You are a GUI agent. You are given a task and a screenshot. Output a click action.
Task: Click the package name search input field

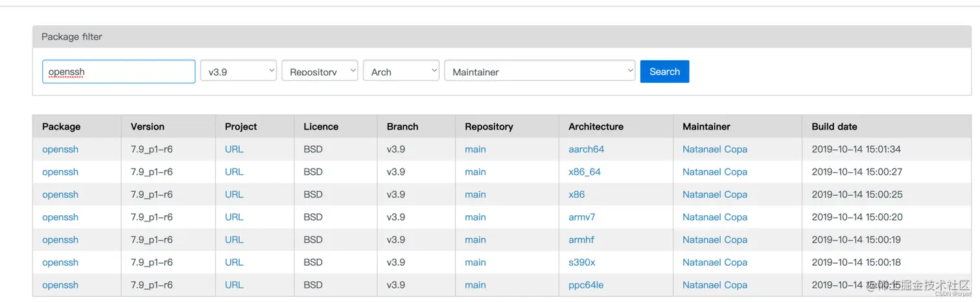tap(119, 72)
